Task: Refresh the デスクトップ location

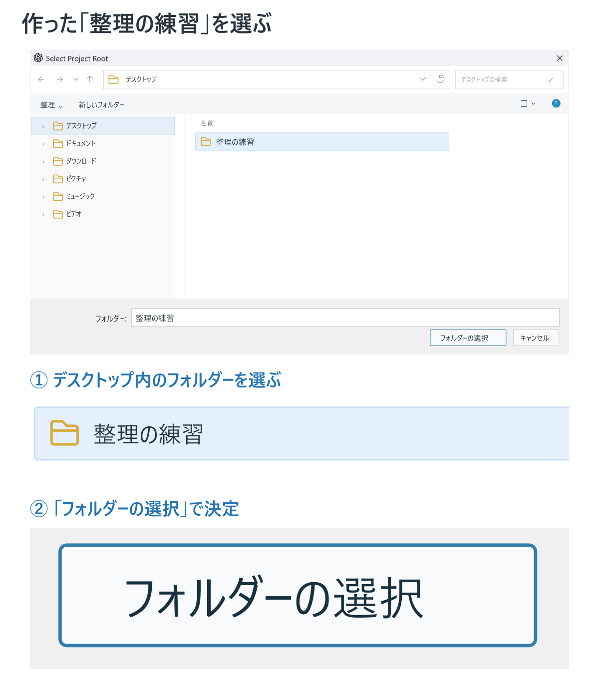Action: 440,79
